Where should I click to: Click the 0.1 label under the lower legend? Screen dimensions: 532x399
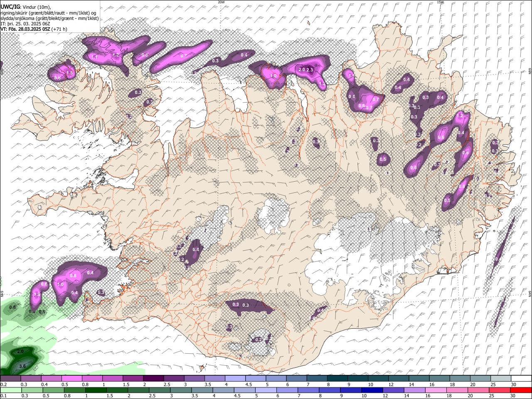(x=4, y=396)
